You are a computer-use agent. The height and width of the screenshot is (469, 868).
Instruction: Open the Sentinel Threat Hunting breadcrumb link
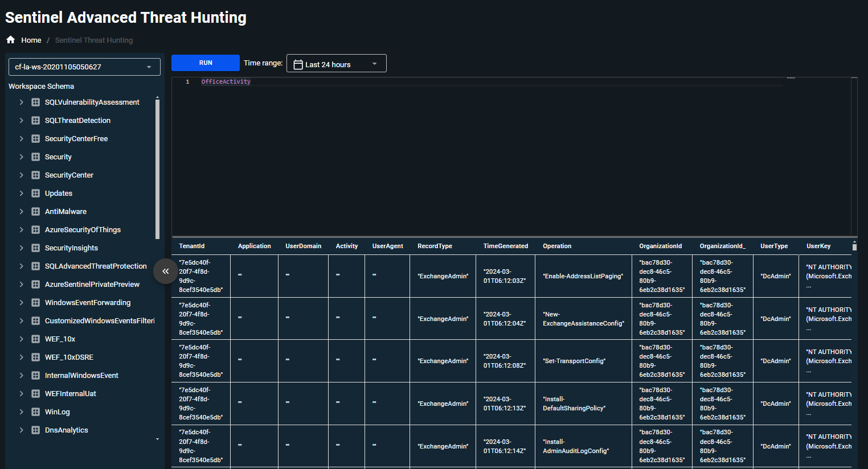[x=93, y=40]
